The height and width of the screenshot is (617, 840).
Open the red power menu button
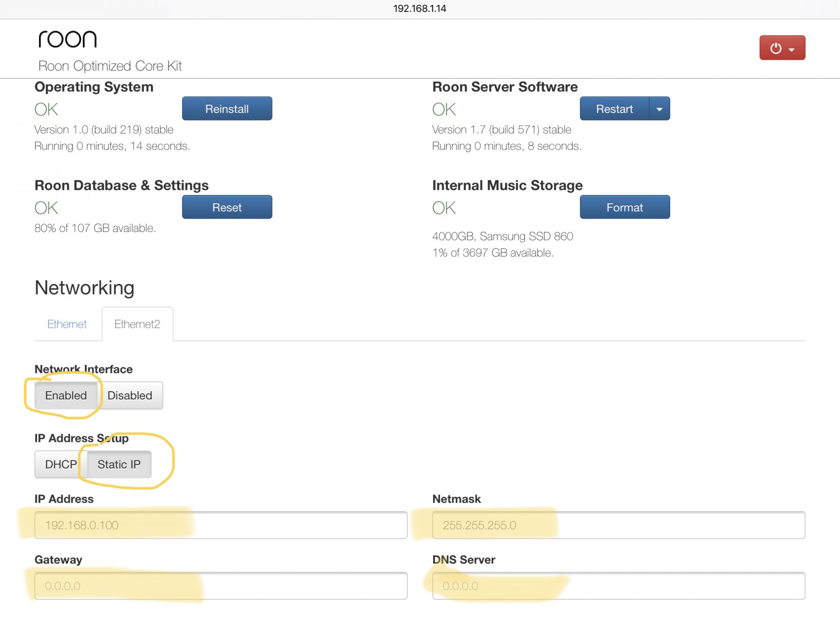(x=782, y=48)
